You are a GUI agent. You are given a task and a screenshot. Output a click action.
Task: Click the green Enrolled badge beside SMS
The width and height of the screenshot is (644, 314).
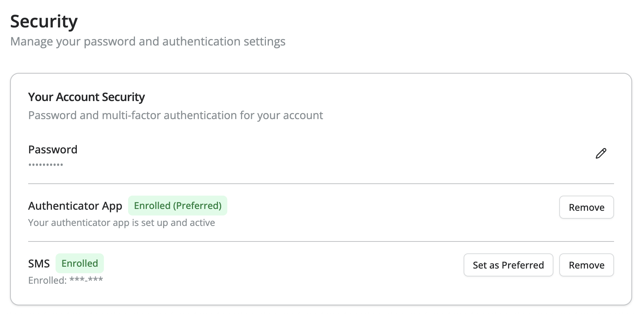[79, 263]
